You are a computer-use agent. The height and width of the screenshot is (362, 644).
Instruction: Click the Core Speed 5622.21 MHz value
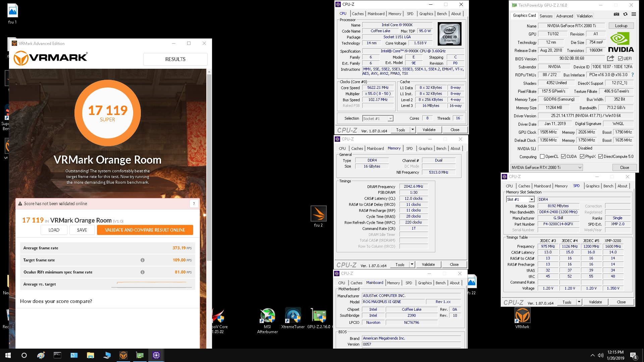pyautogui.click(x=378, y=87)
